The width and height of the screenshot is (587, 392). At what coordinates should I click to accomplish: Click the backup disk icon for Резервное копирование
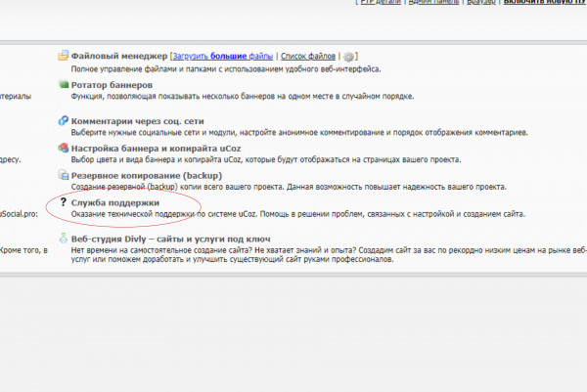pos(64,175)
